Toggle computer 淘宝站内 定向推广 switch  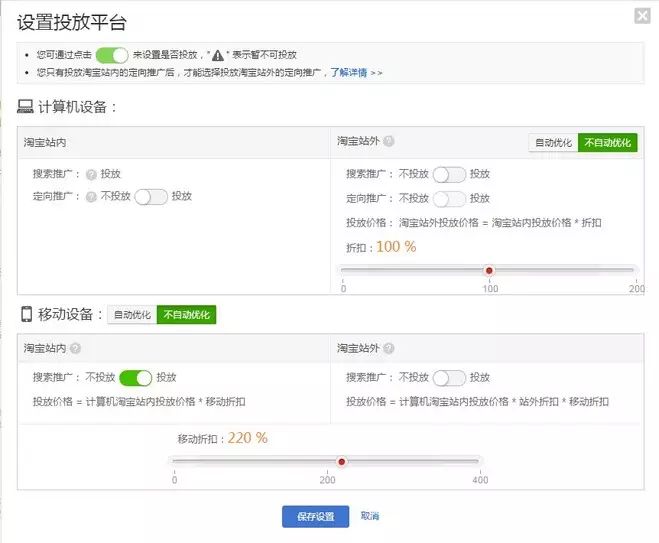coord(151,197)
